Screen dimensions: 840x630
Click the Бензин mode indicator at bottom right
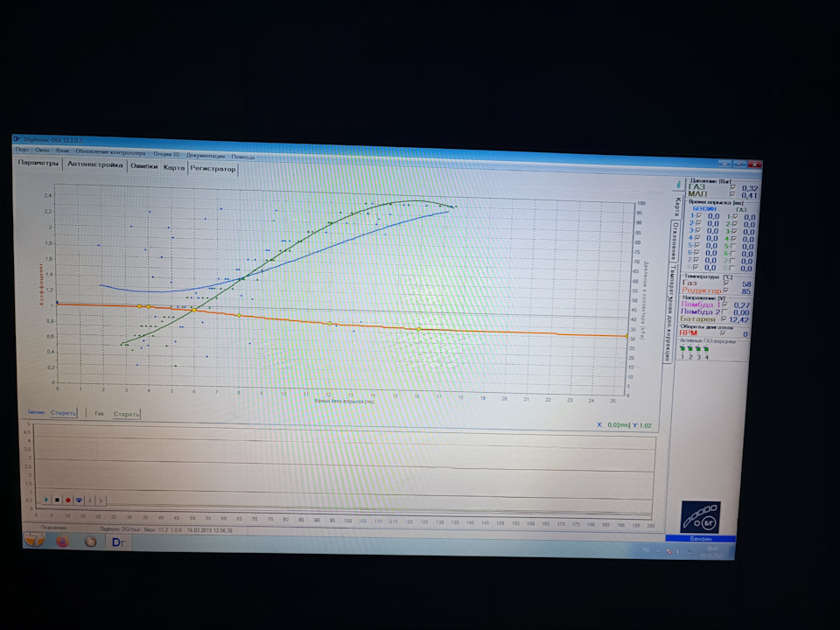pos(700,538)
